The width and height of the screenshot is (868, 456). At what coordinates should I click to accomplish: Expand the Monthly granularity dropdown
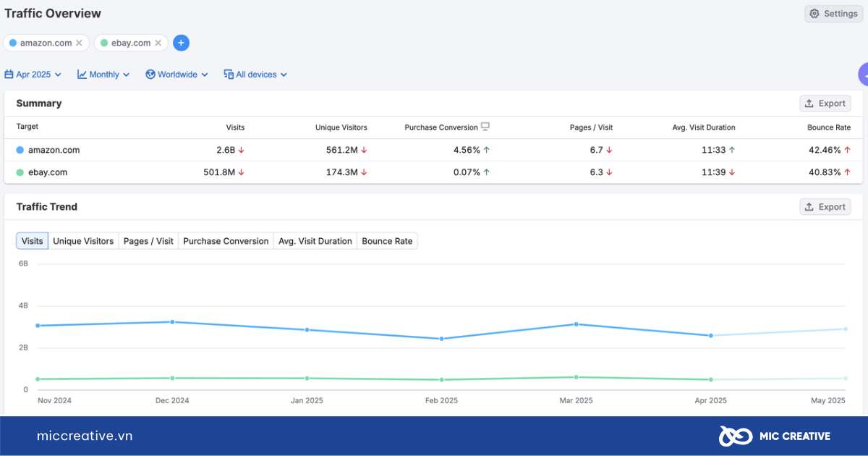pyautogui.click(x=104, y=75)
